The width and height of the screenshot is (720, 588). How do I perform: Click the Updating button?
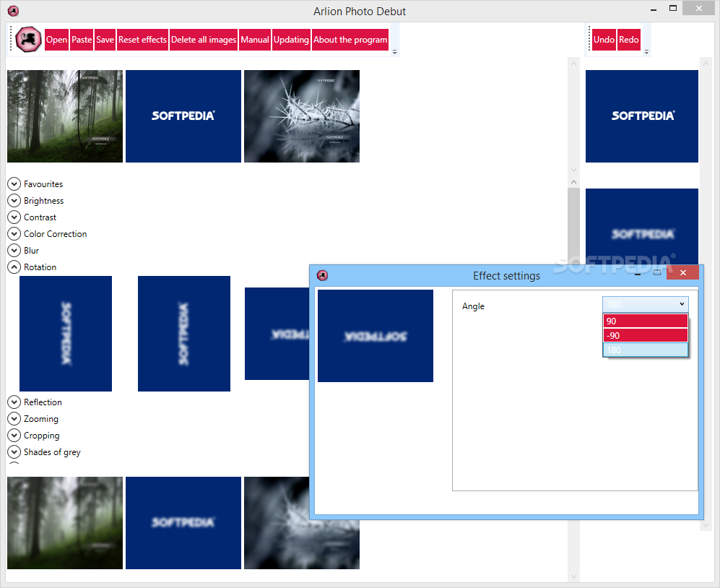pos(291,40)
